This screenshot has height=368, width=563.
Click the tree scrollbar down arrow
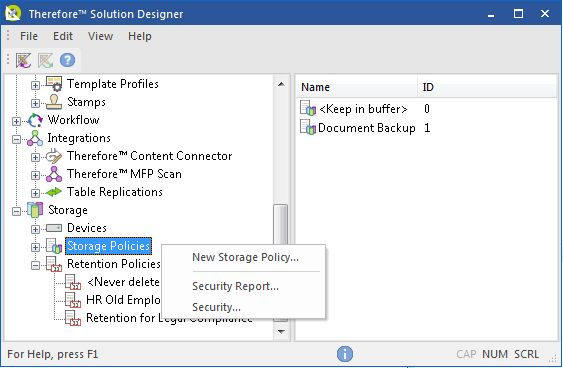281,331
